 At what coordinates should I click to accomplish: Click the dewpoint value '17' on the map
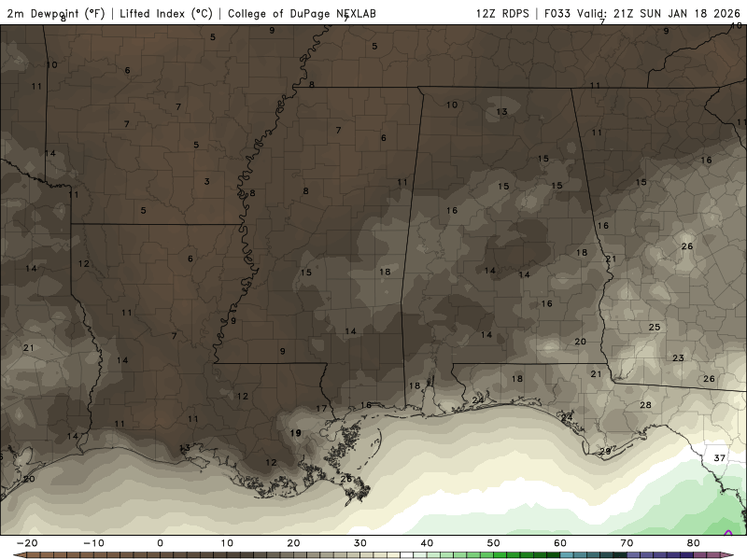[x=321, y=408]
